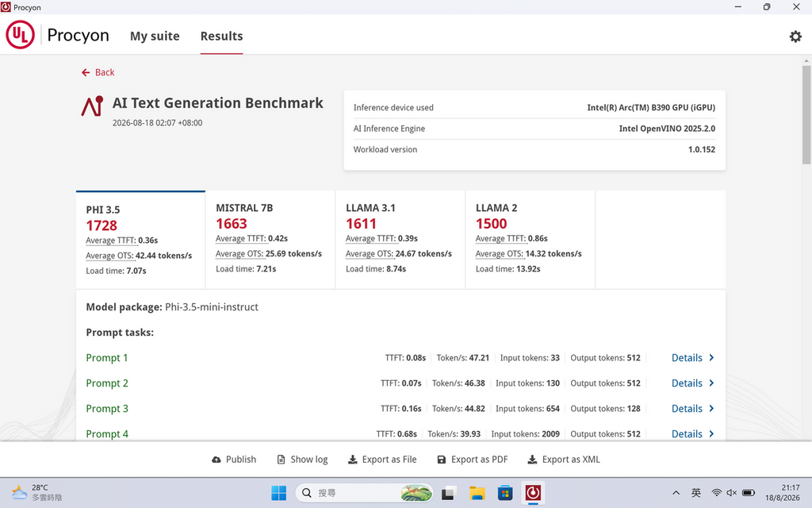
Task: Select the MISTRAL 7B model tab
Action: 270,240
